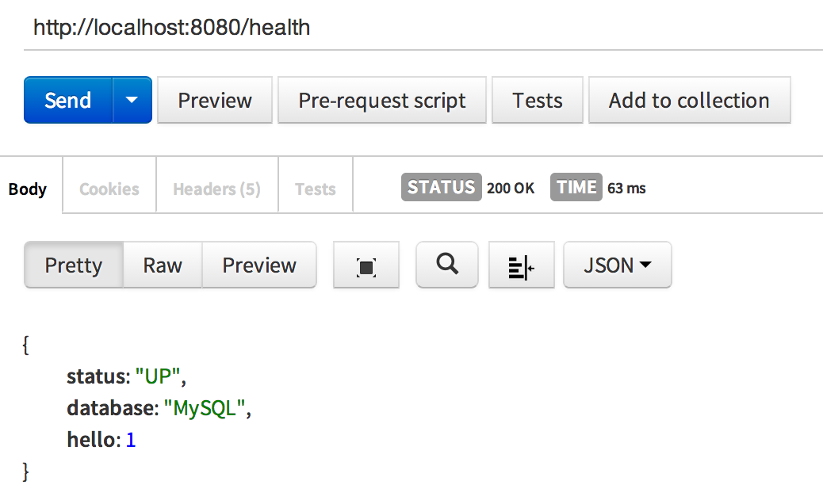This screenshot has height=504, width=823.
Task: Click the request Tests button
Action: coord(538,101)
